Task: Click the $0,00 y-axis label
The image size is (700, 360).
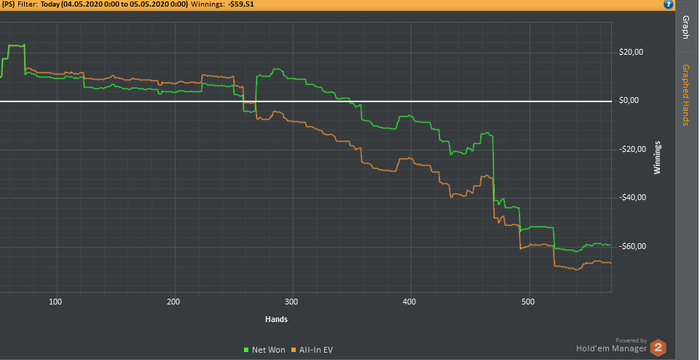Action: coord(629,100)
